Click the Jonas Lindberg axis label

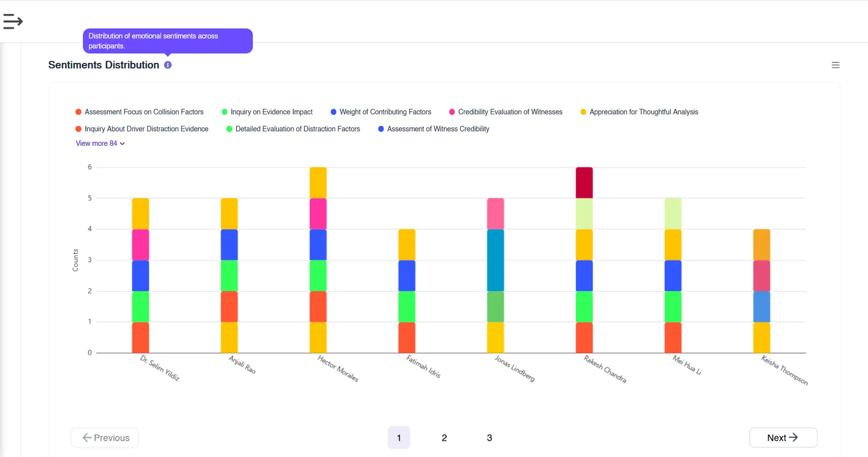514,369
